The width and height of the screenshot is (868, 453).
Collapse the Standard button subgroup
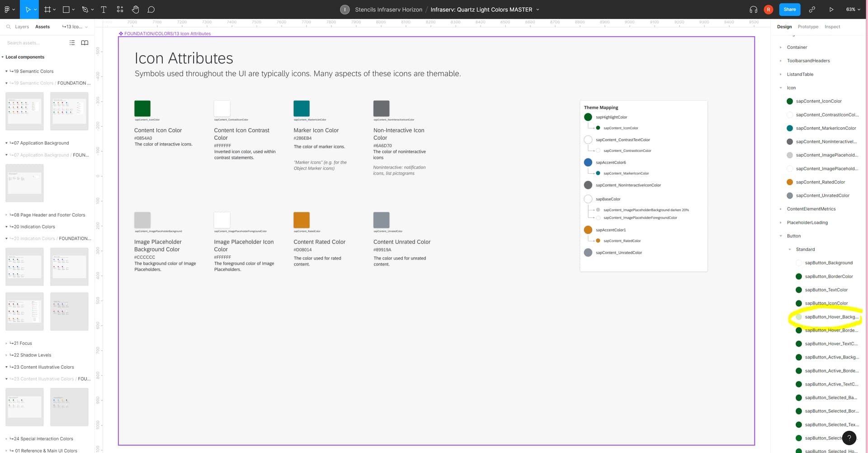(x=790, y=249)
